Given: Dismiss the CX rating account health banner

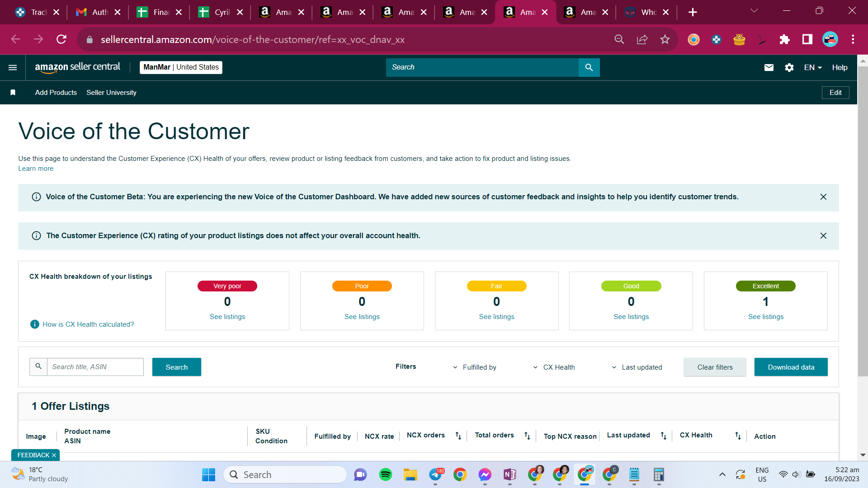Looking at the screenshot, I should (823, 236).
